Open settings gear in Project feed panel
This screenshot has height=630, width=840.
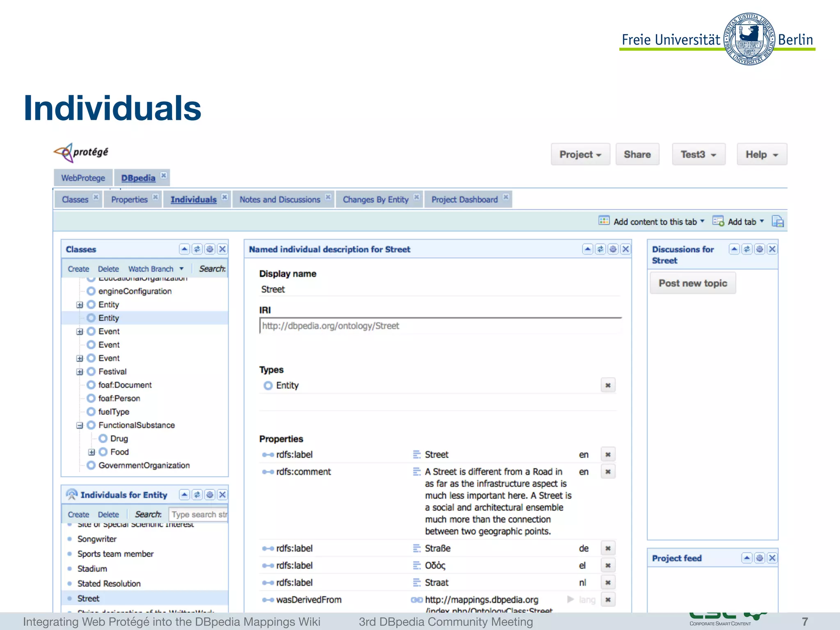tap(760, 558)
